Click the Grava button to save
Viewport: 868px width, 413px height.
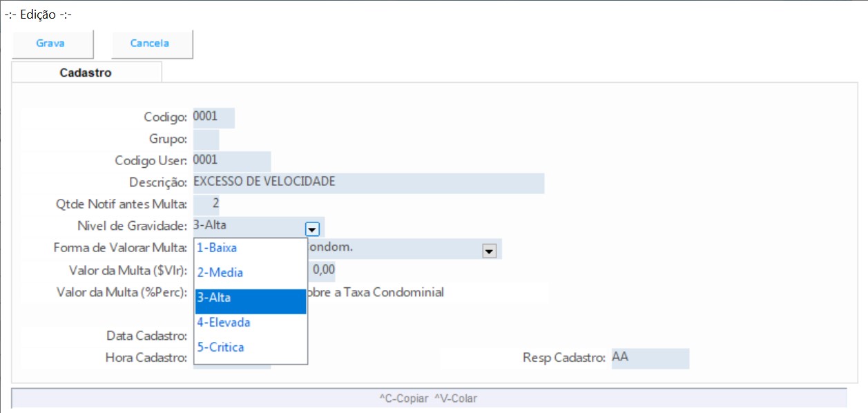[50, 44]
